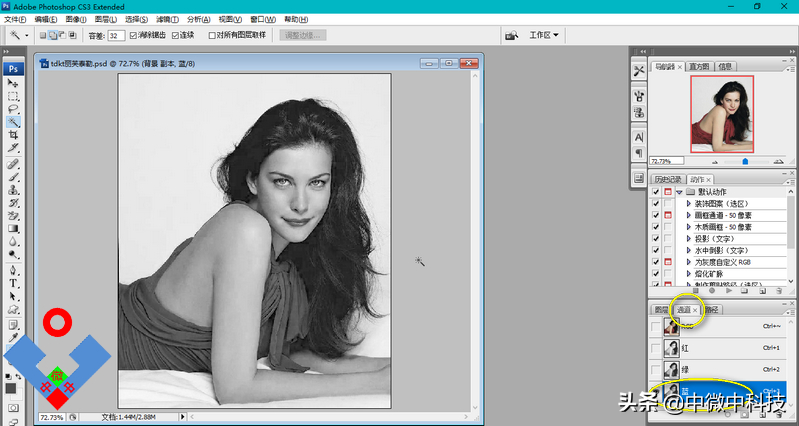799x426 pixels.
Task: Uncheck the 连续 (contiguous) checkbox
Action: click(177, 36)
